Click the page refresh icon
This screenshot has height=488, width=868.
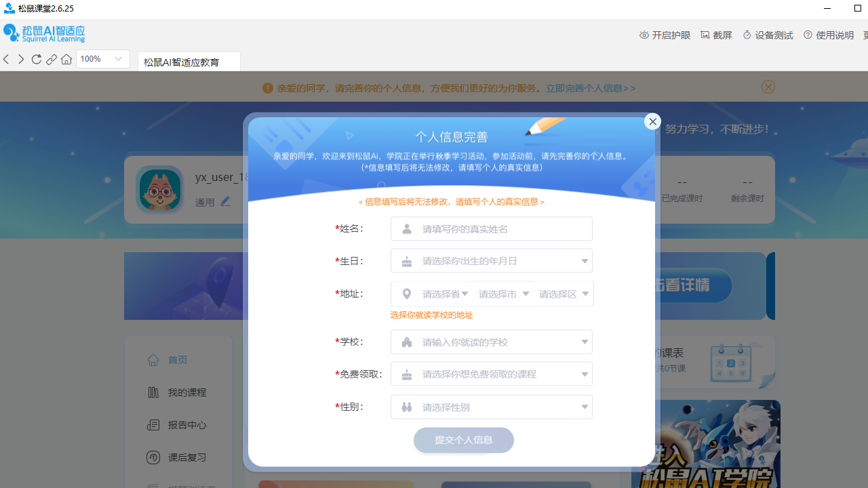coord(36,59)
